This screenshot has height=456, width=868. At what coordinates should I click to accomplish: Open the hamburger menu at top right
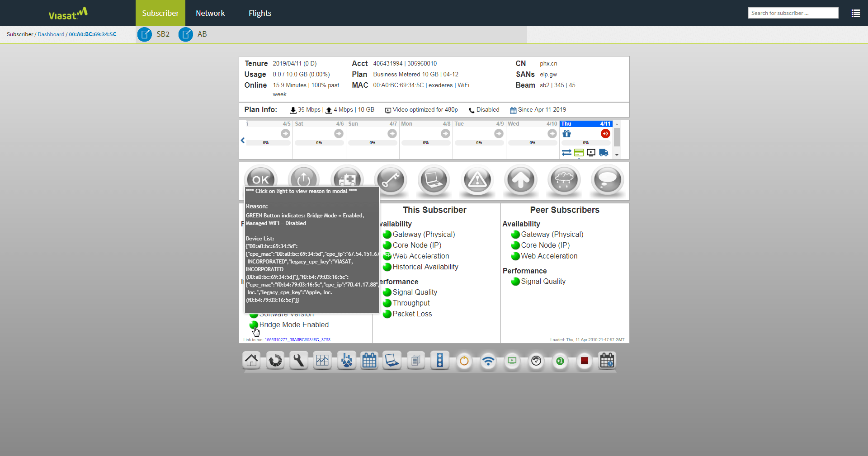point(856,13)
